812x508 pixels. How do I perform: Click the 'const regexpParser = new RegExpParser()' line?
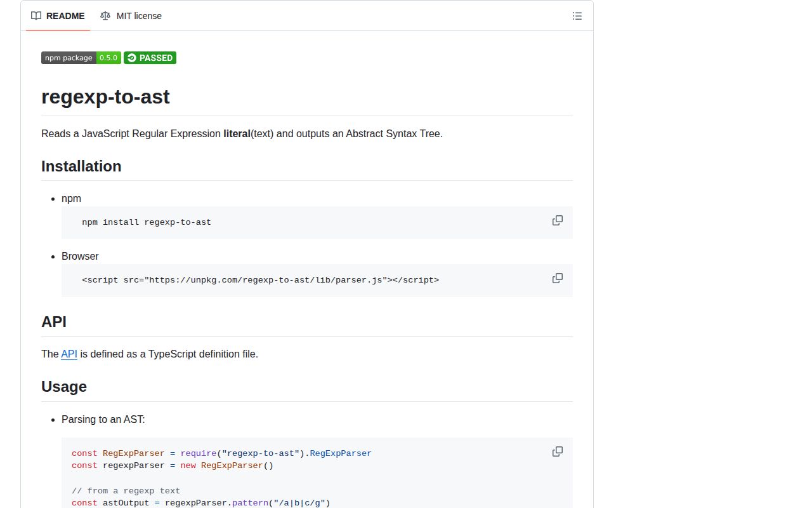[x=173, y=465]
